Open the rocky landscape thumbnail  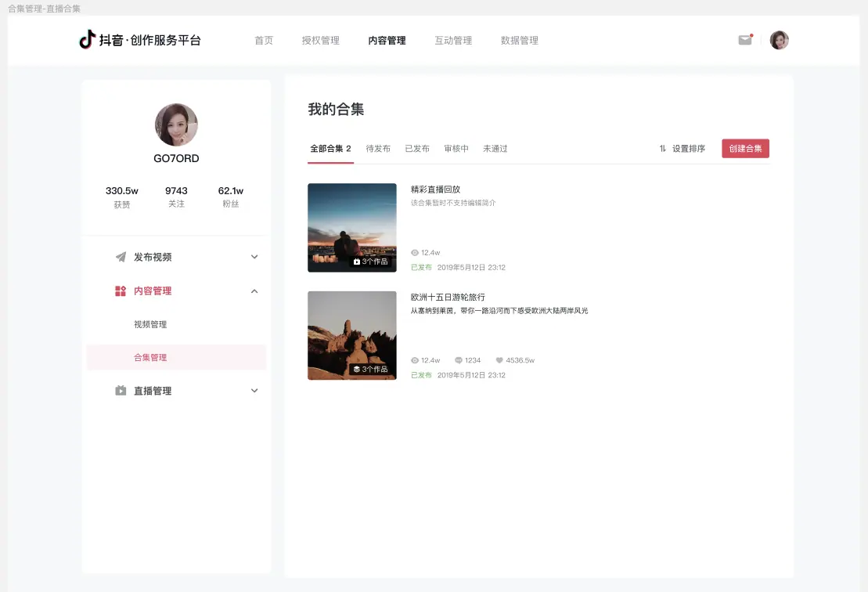(x=352, y=336)
